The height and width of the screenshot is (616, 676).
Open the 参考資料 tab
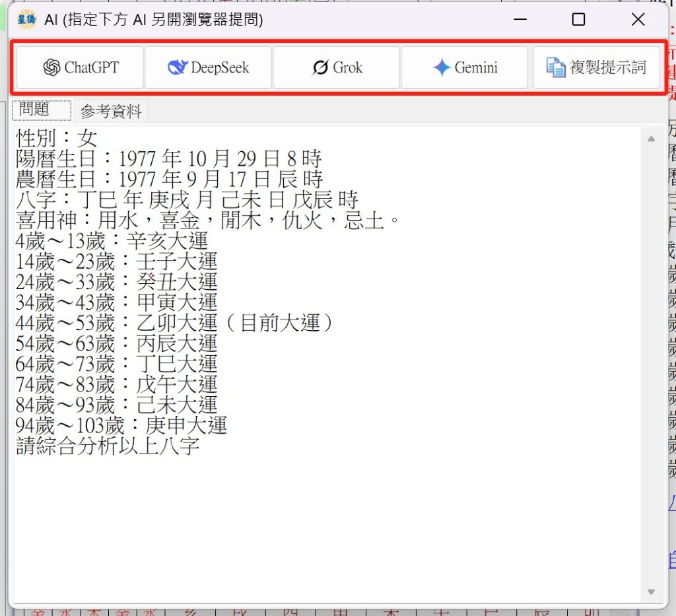click(x=111, y=112)
